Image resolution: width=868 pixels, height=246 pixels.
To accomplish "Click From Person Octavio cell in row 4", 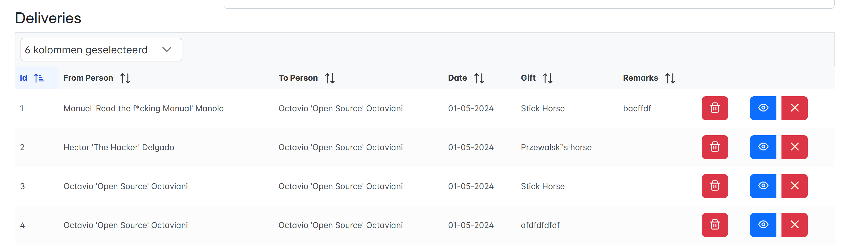I will [x=125, y=225].
